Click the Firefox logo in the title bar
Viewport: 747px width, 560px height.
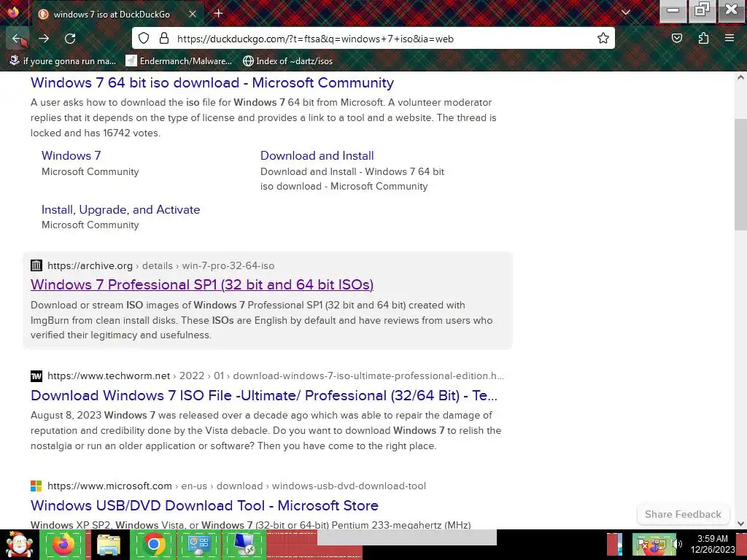[13, 12]
